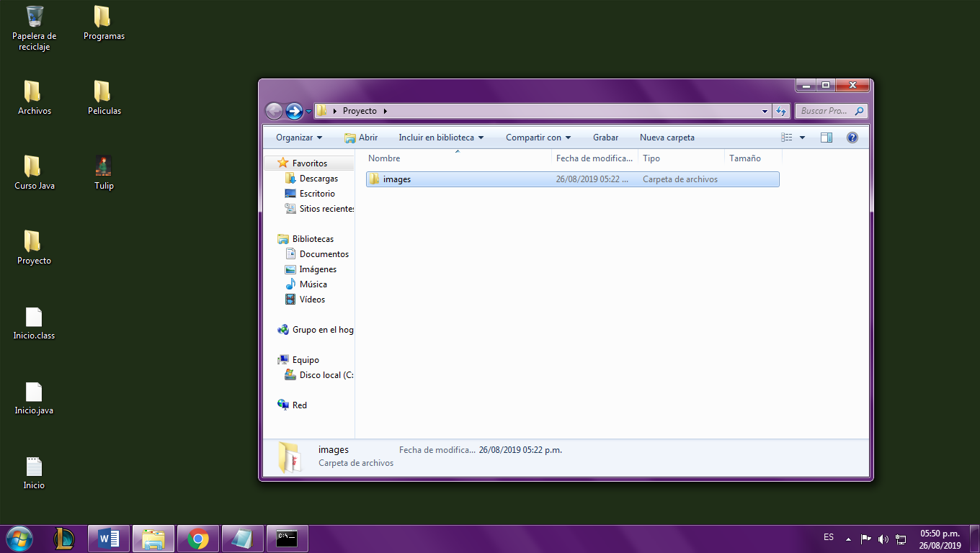Open Vídeos library
The height and width of the screenshot is (553, 980).
pyautogui.click(x=305, y=300)
